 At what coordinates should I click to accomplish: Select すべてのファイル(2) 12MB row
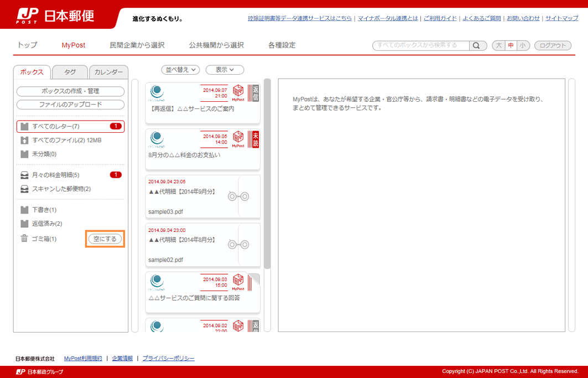point(70,141)
